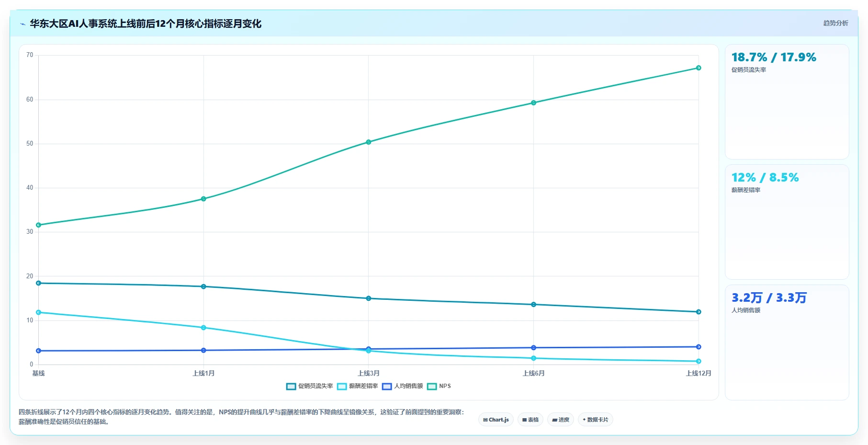The image size is (868, 445).
Task: Click the trend icon beside the title
Action: 23,24
